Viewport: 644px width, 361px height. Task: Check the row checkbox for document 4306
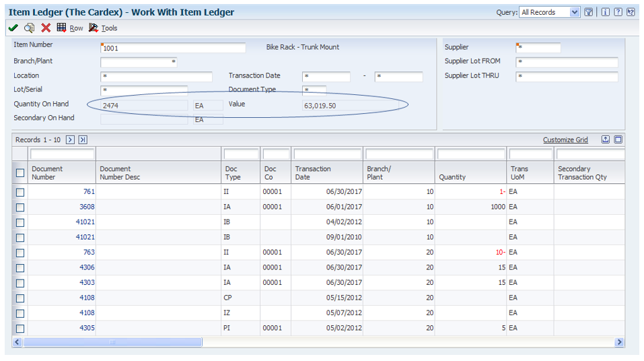pyautogui.click(x=20, y=268)
